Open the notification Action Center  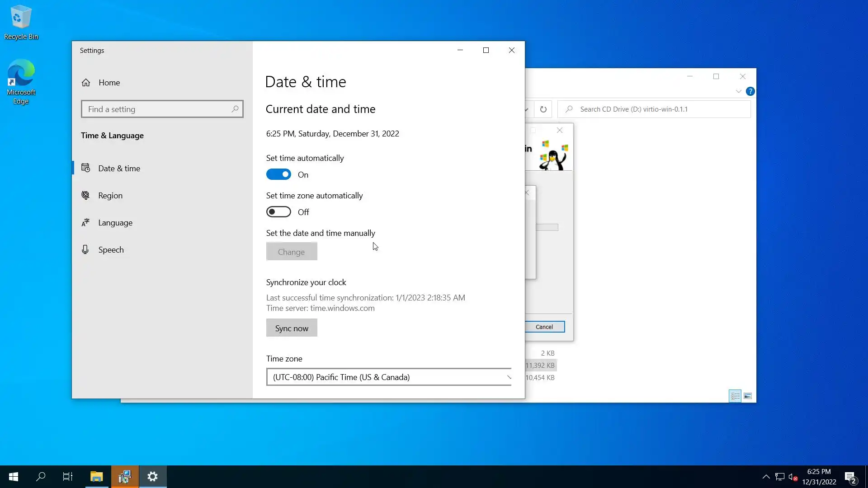850,477
